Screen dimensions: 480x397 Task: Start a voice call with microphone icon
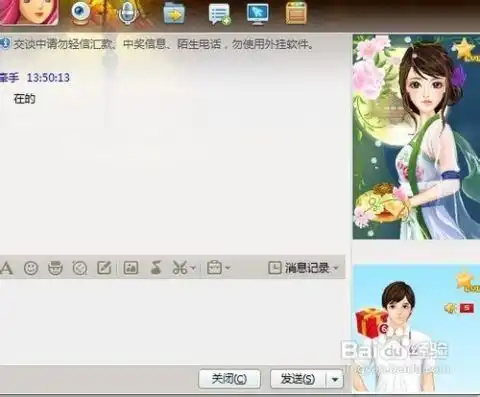coord(128,13)
